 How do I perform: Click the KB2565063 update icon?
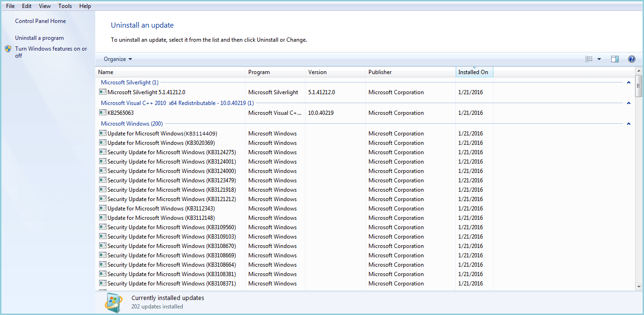coord(103,112)
